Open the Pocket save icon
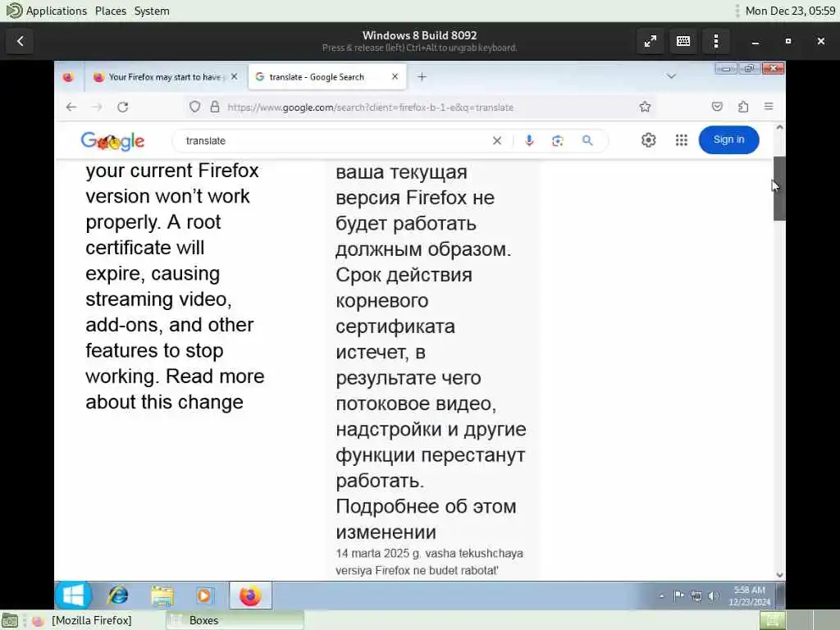This screenshot has width=840, height=630. click(x=717, y=107)
